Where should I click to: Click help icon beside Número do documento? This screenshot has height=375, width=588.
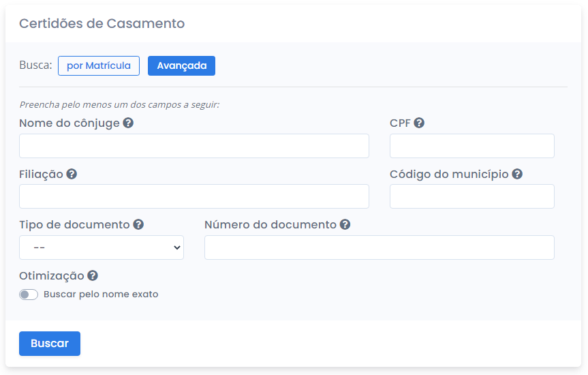345,224
